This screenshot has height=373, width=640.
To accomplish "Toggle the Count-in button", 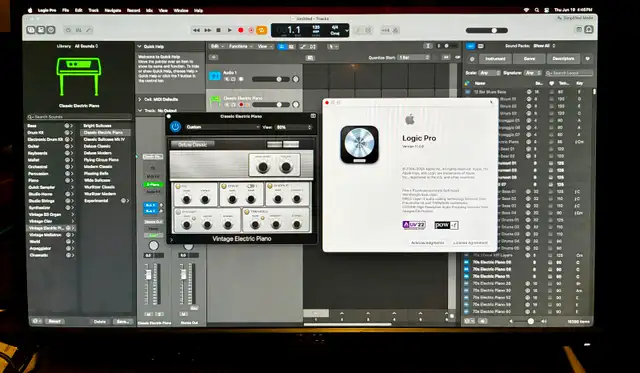I will (x=385, y=30).
